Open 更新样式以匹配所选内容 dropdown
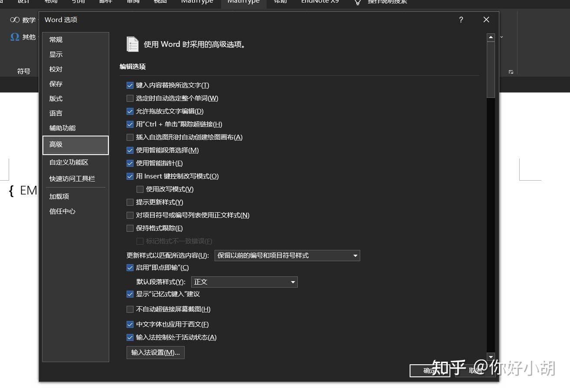Screen dimensions: 570x392 click(x=287, y=256)
